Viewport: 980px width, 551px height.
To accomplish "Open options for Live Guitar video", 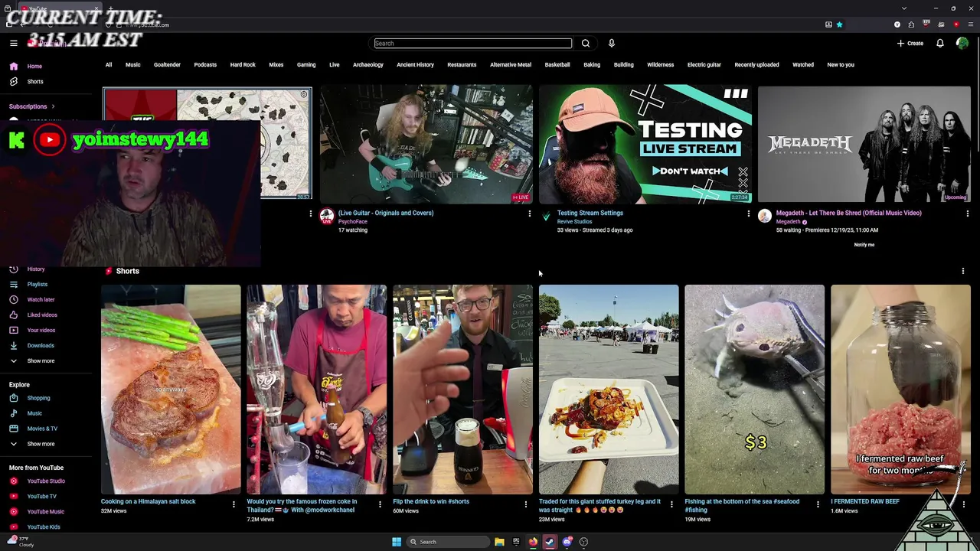I will pos(530,214).
